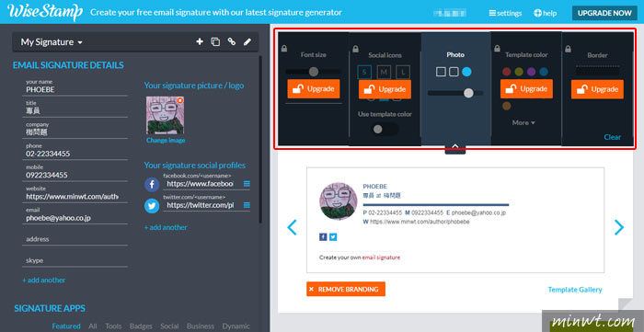Click the Social icons lock icon
The height and width of the screenshot is (332, 644).
355,49
